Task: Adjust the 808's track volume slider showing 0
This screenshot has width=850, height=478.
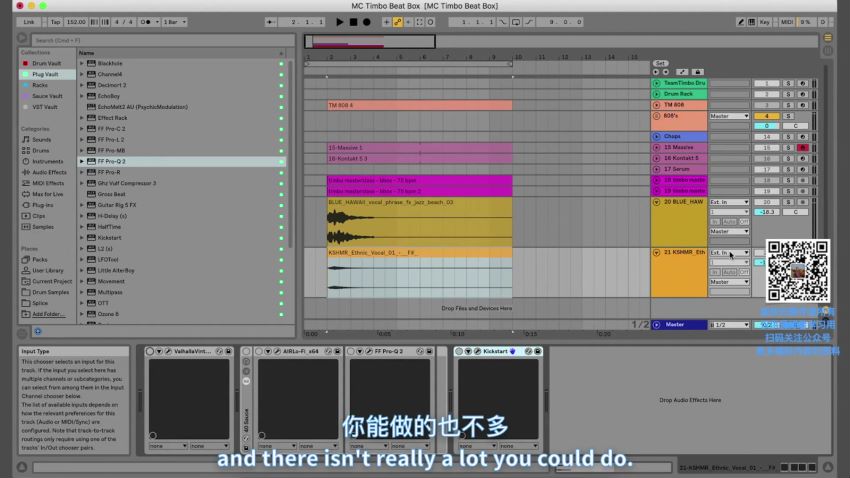Action: pos(767,126)
